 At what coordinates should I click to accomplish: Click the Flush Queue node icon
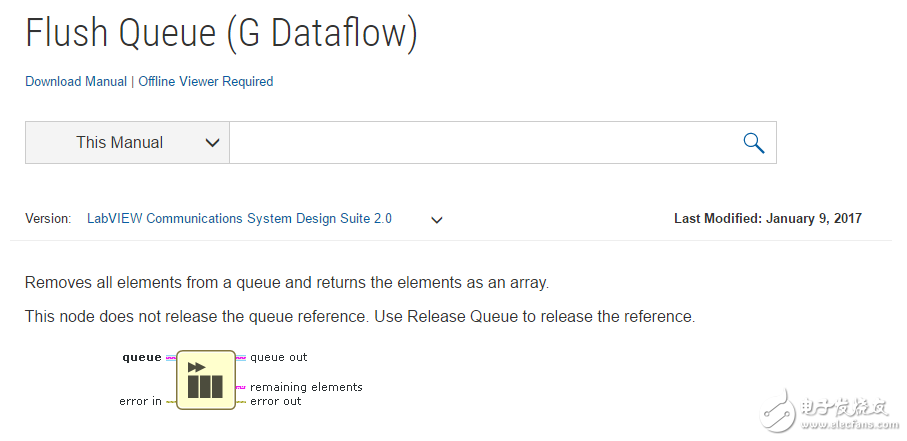click(205, 378)
